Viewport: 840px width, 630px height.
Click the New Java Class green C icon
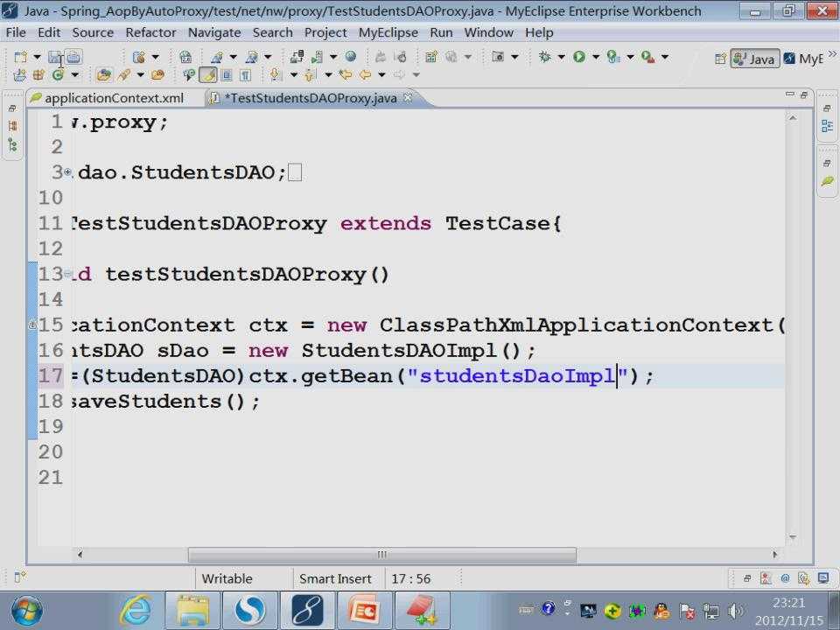[x=58, y=75]
